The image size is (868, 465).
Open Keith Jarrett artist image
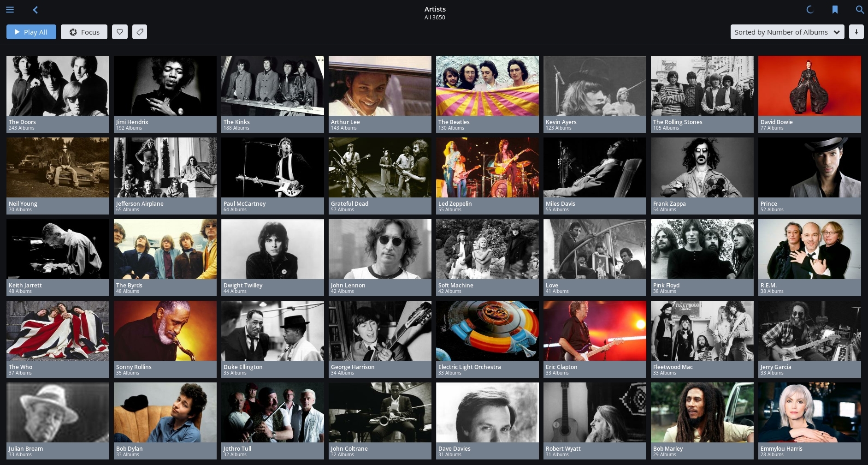point(58,249)
